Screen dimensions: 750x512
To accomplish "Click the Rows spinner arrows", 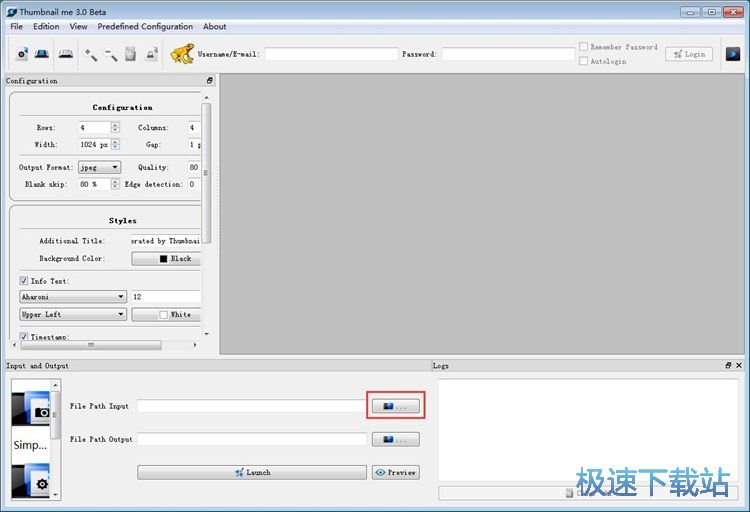I will tap(115, 127).
